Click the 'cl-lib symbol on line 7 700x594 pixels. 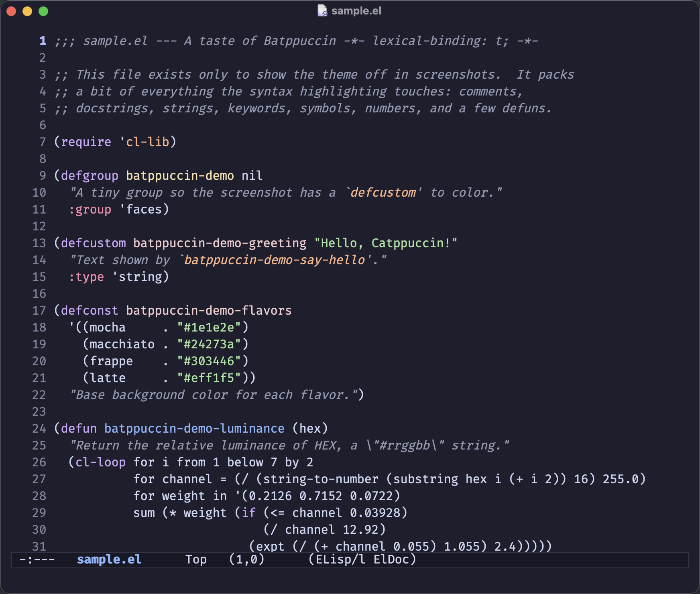[144, 142]
